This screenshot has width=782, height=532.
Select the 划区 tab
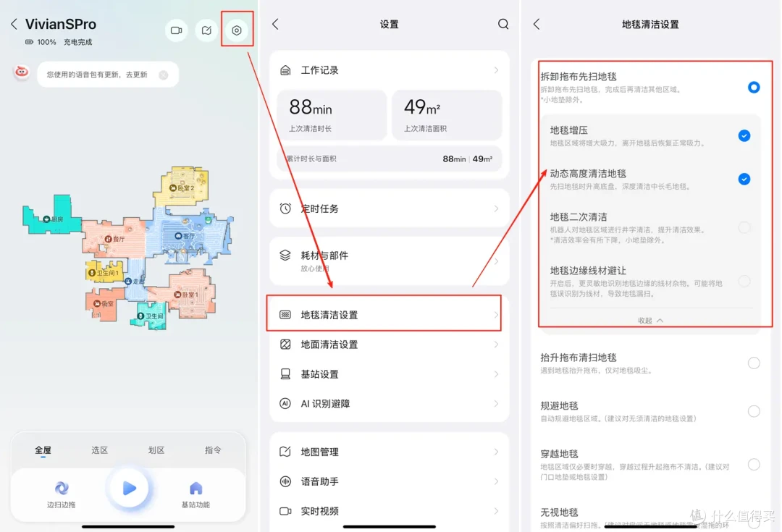[156, 450]
